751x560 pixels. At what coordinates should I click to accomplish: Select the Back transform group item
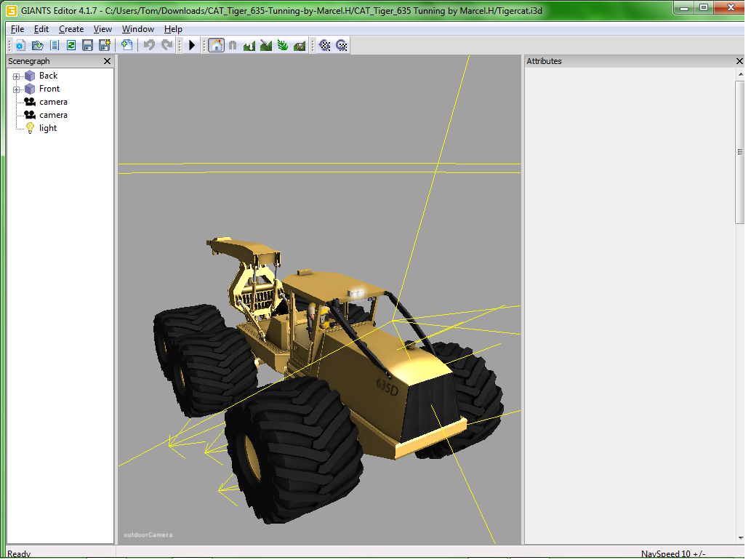(x=49, y=76)
